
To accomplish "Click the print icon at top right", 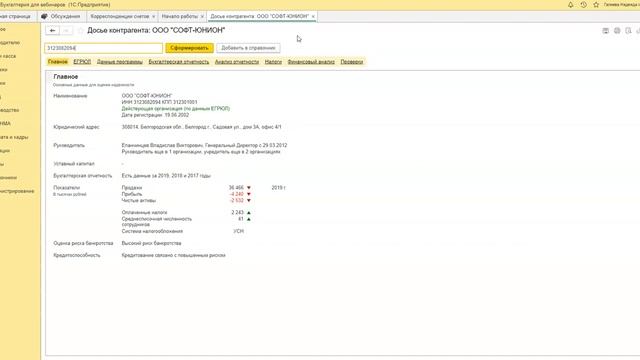I will click(x=617, y=31).
